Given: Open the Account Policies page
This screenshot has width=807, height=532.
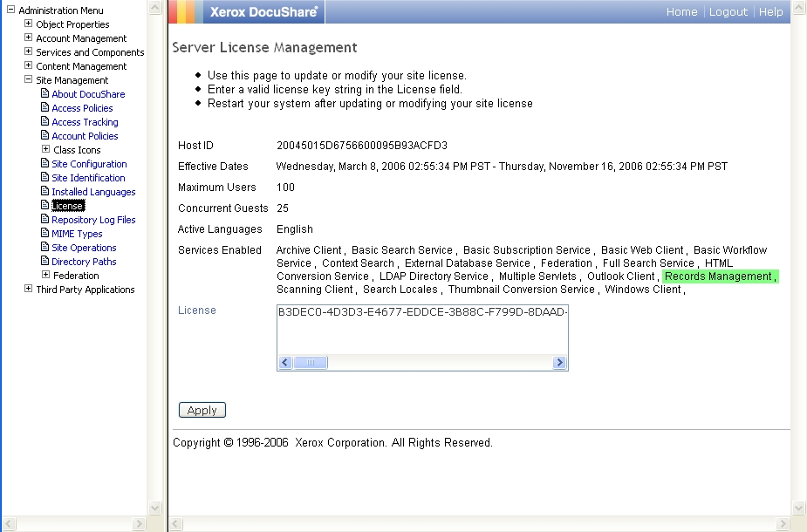Looking at the screenshot, I should point(85,136).
